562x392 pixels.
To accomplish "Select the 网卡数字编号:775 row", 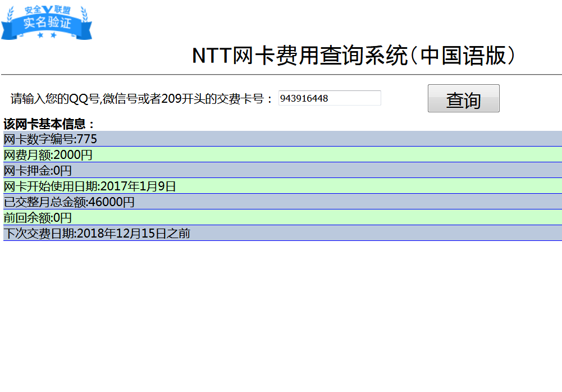I will (51, 139).
